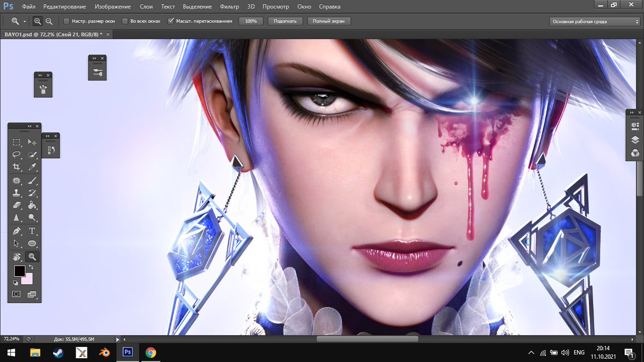644x362 pixels.
Task: Select the Spot Healing Brush tool
Action: (17, 181)
